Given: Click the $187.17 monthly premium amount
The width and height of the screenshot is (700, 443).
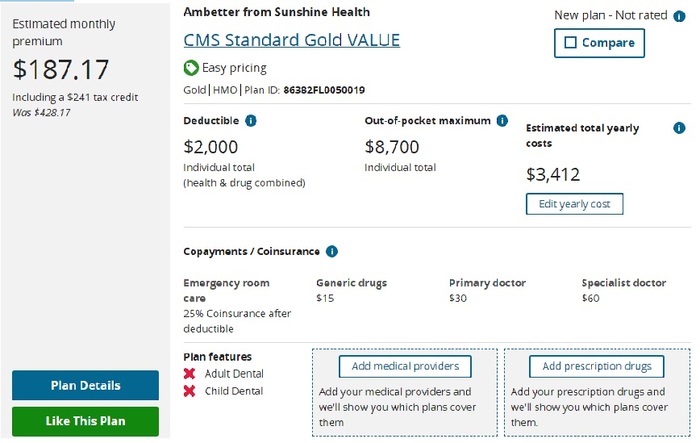Looking at the screenshot, I should (x=61, y=70).
